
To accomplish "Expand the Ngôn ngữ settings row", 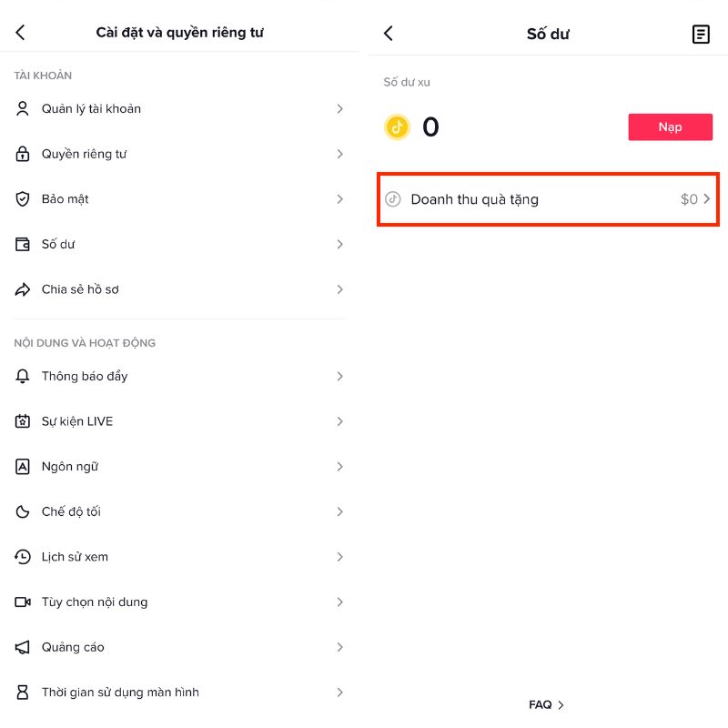I will pyautogui.click(x=179, y=466).
